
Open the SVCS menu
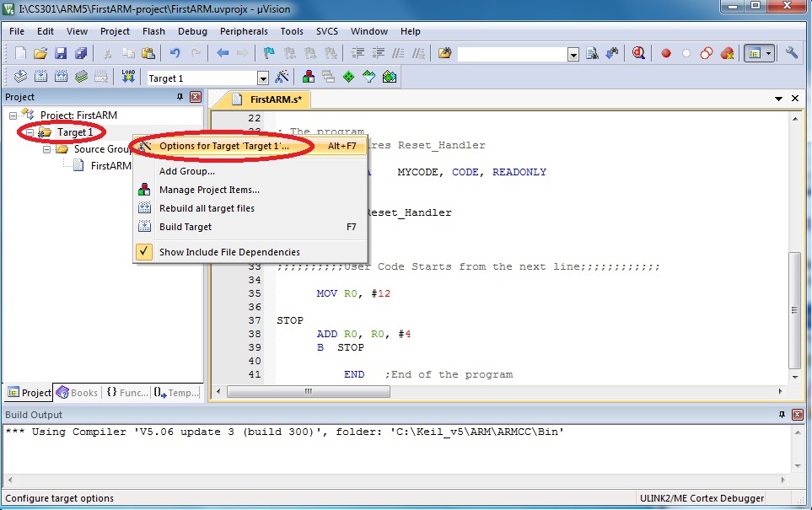[x=327, y=31]
